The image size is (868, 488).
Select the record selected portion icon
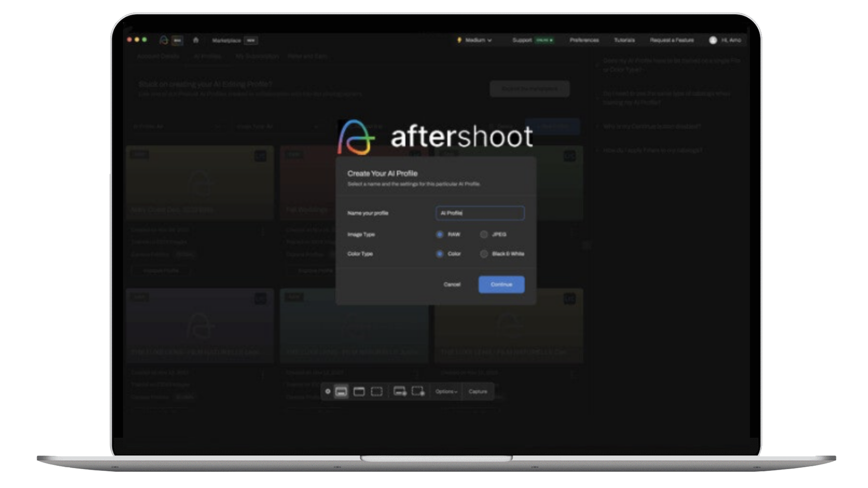pyautogui.click(x=418, y=392)
